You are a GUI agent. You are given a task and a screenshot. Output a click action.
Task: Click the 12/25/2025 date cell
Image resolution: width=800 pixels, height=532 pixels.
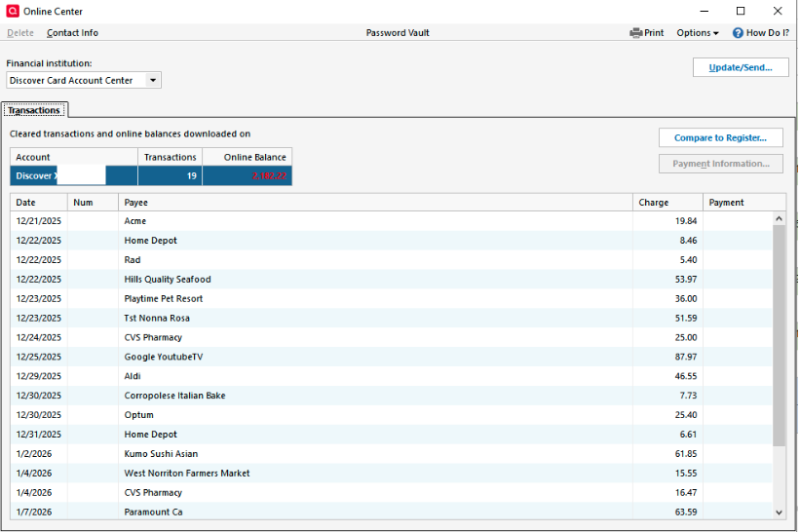coord(38,357)
